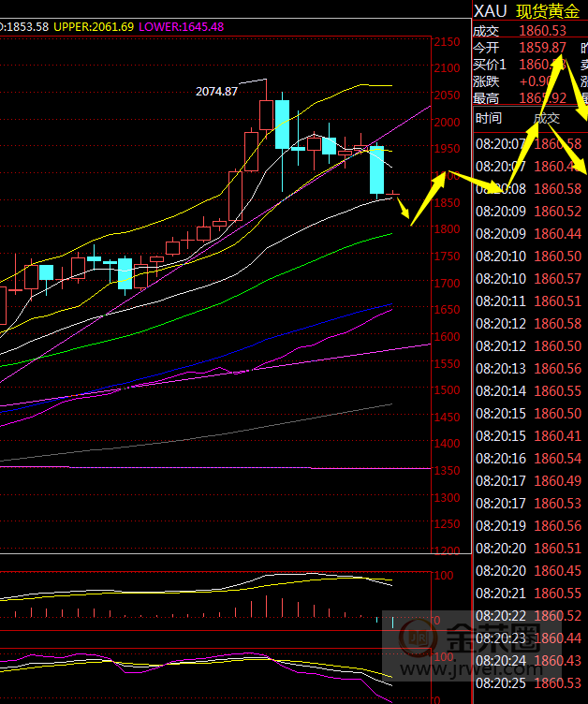
Task: Click the 现货黄金 instrument name
Action: [548, 10]
